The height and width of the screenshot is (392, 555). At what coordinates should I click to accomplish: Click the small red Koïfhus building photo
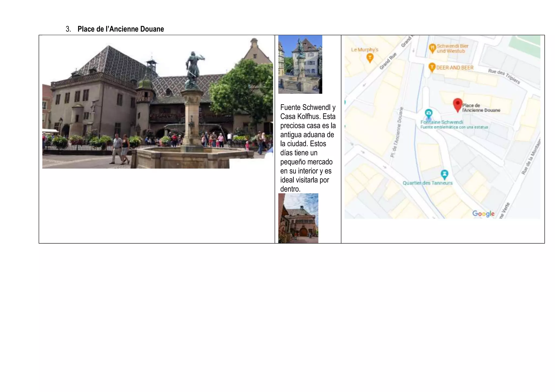(298, 218)
